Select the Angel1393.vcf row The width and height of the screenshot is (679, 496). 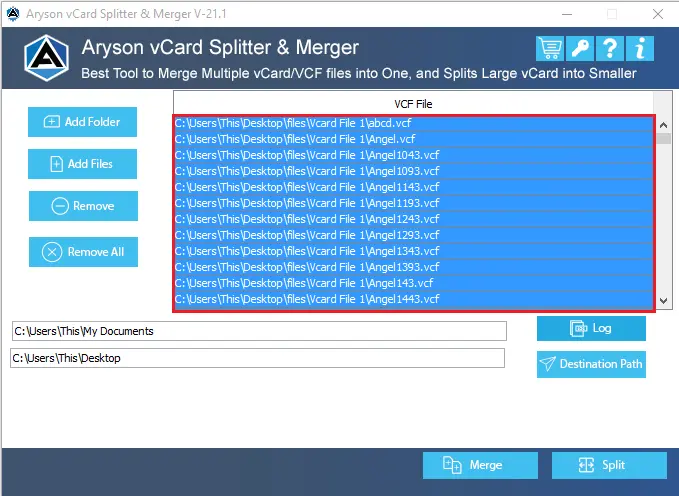[414, 267]
